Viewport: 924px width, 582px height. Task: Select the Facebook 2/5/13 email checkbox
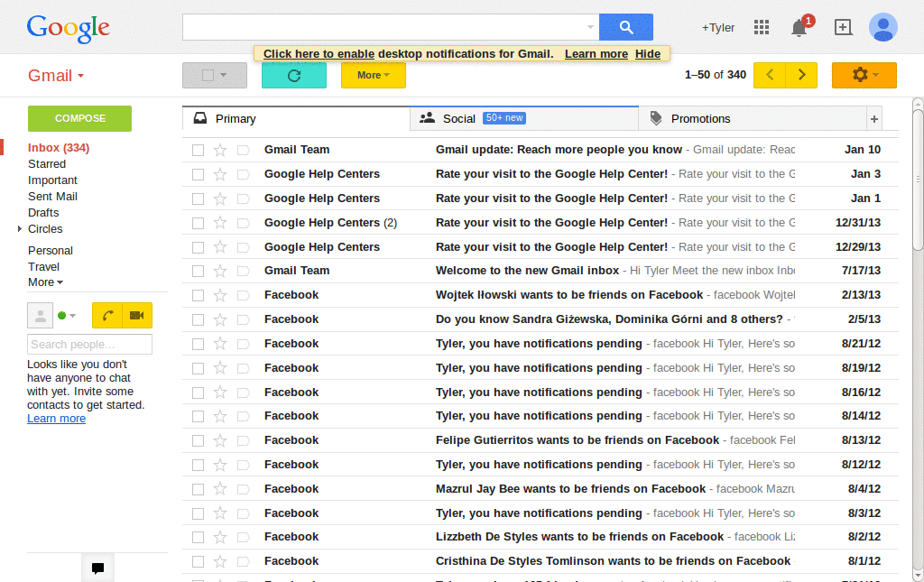[x=198, y=319]
